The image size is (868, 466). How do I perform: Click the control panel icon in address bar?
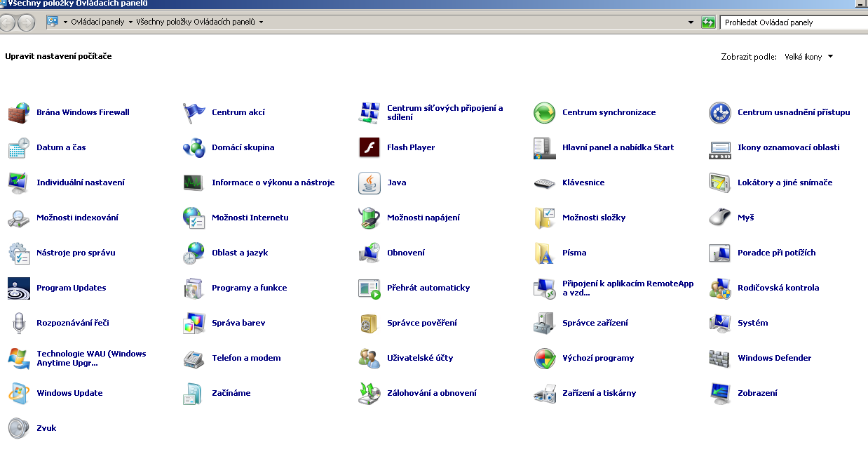pyautogui.click(x=53, y=22)
